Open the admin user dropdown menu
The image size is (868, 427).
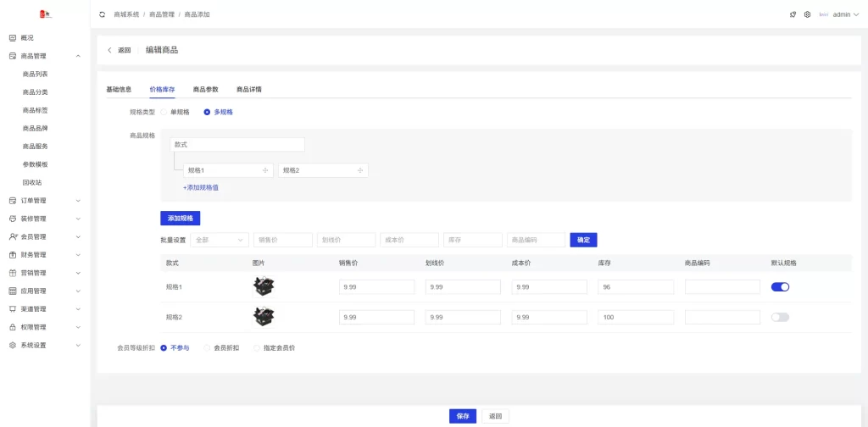coord(846,14)
